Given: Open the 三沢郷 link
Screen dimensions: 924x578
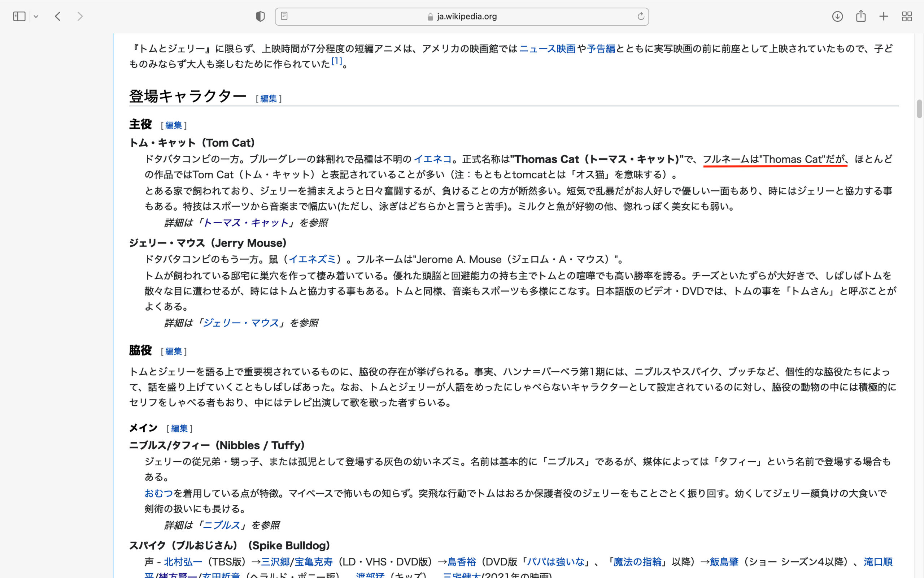Looking at the screenshot, I should (x=275, y=561).
